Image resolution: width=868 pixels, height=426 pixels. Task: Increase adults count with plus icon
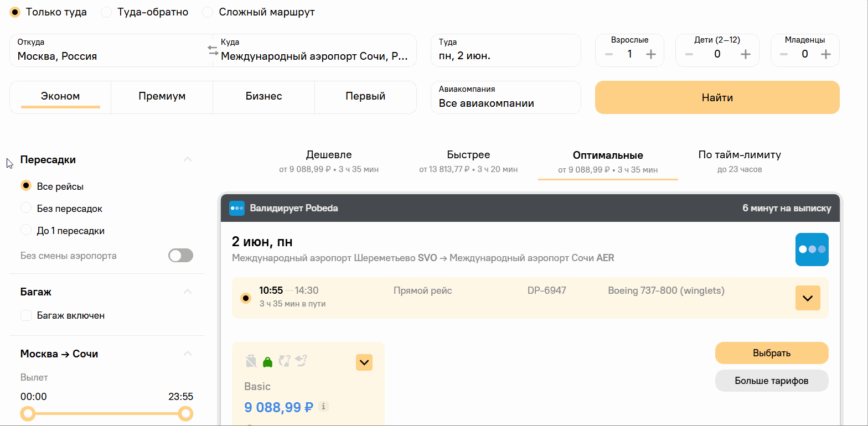click(x=651, y=54)
